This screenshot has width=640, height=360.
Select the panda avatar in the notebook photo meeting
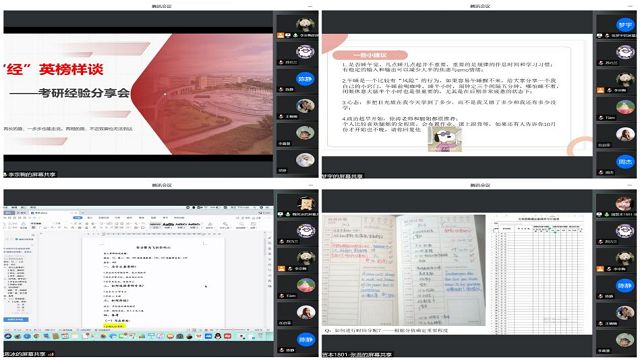(625, 258)
